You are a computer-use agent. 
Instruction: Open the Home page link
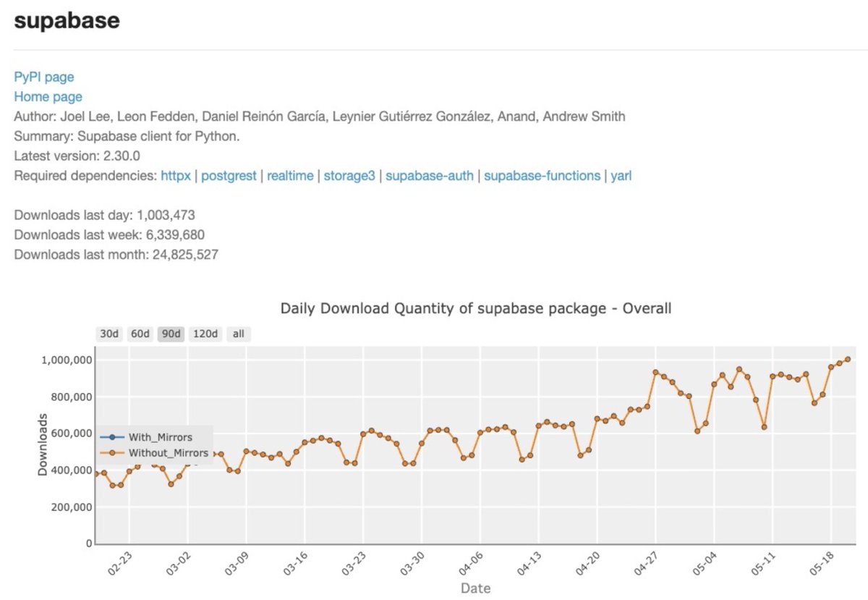pos(48,96)
